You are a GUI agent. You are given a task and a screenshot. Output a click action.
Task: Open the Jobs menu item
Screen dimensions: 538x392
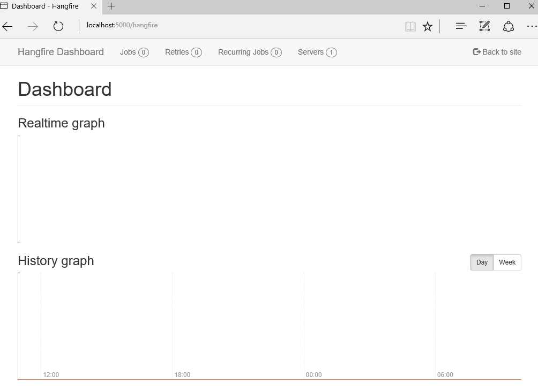pos(134,52)
